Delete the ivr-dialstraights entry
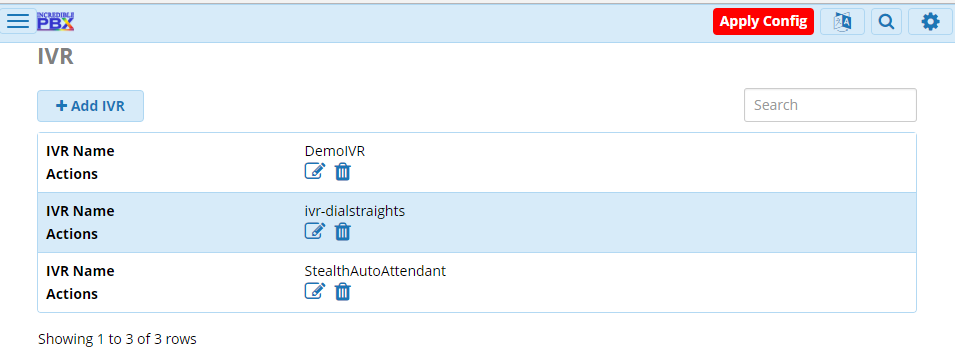Viewport: 955px width, 362px height. 343,232
